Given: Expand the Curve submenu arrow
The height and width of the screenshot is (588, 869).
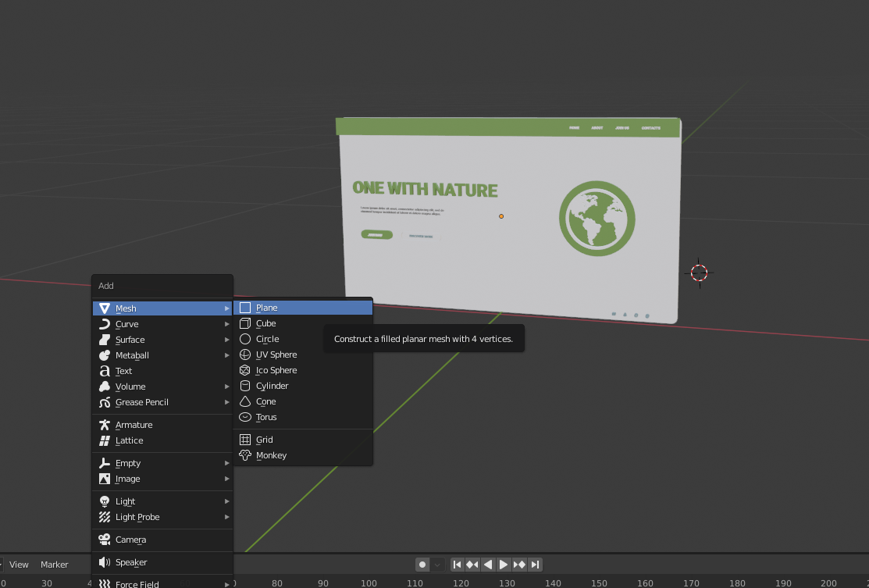Looking at the screenshot, I should [226, 323].
